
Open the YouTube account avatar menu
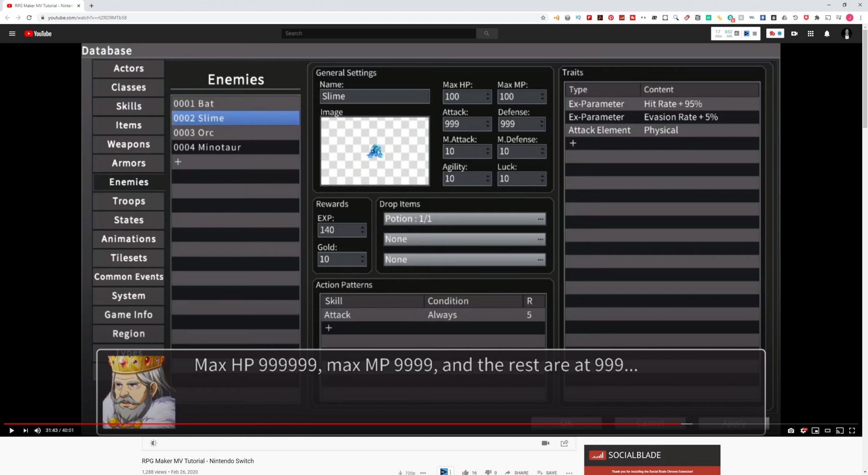846,34
